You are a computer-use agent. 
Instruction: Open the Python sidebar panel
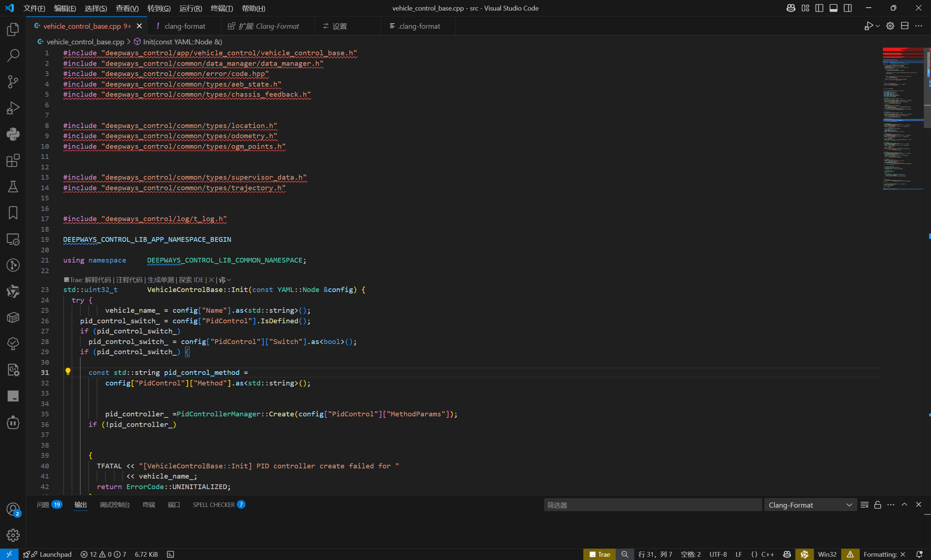[13, 134]
